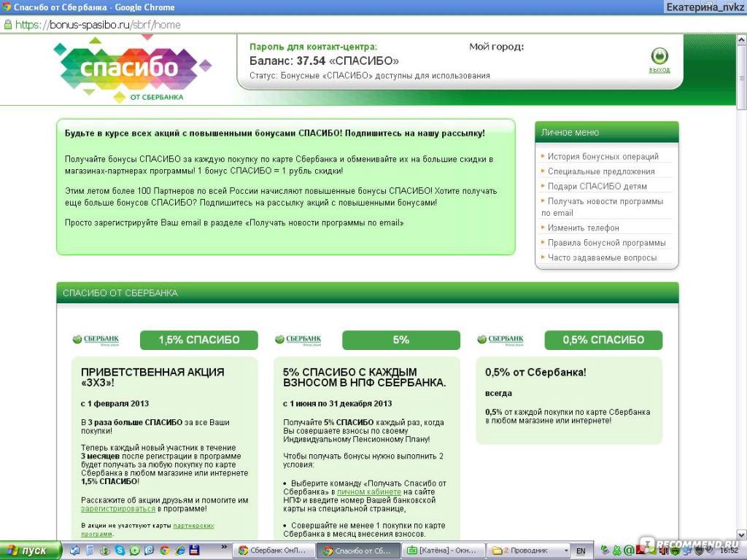Click blue refresh-style icon in quick launch
Screen dimensions: 747x560
(x=149, y=551)
